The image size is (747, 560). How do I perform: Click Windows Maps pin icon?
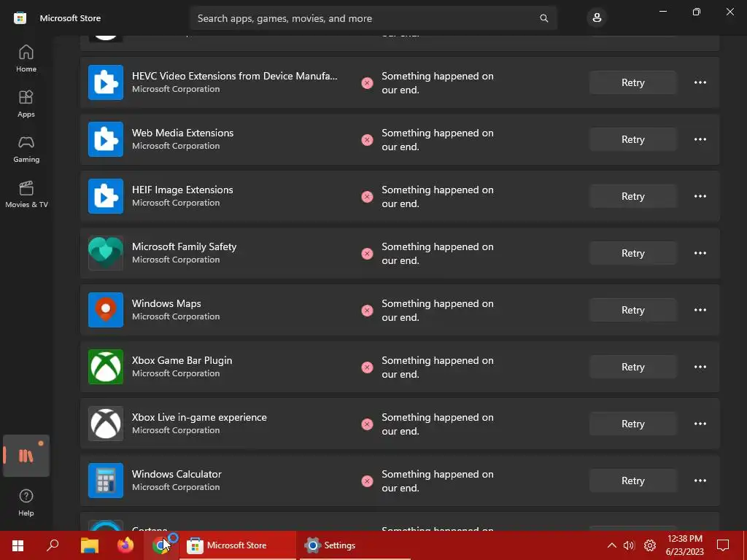click(106, 310)
